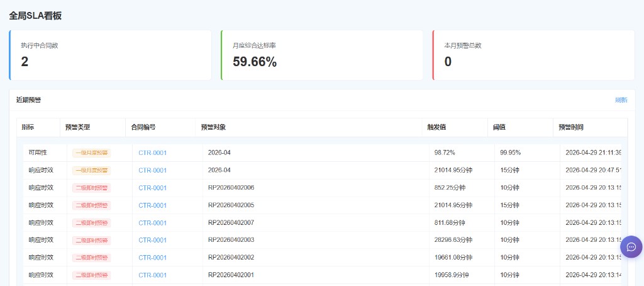This screenshot has width=644, height=286.
Task: Click 二级即时预警 tag in the RP20260402005 row
Action: (92, 205)
